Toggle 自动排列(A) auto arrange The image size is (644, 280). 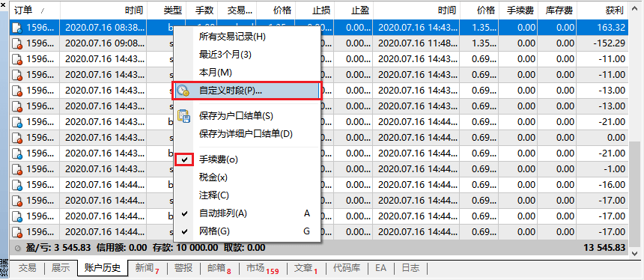(247, 213)
